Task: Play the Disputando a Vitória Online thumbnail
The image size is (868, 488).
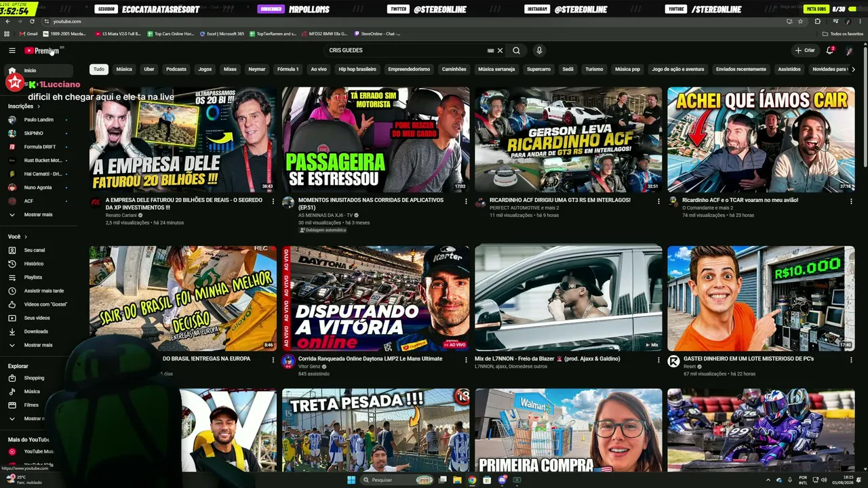Action: click(376, 298)
